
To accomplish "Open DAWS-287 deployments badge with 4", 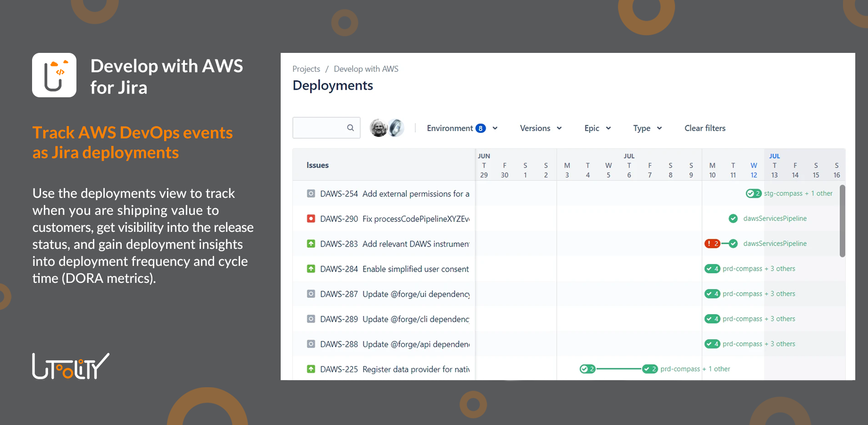I will coord(712,294).
